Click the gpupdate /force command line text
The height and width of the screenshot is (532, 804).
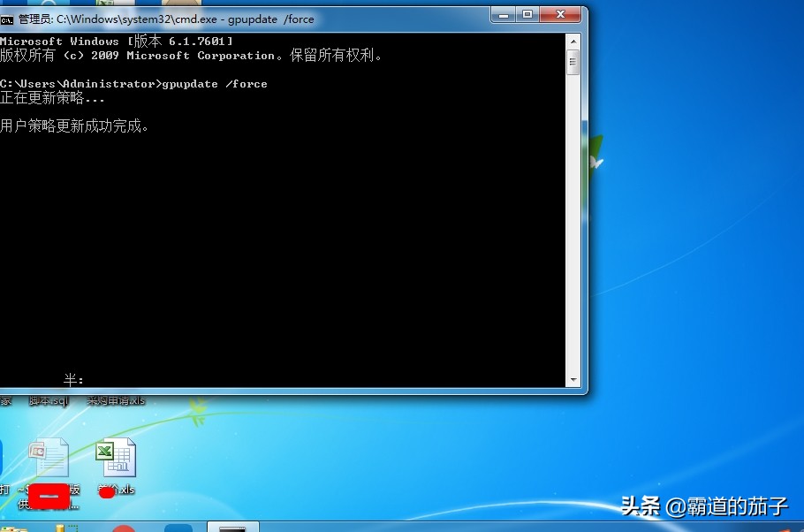[x=215, y=84]
